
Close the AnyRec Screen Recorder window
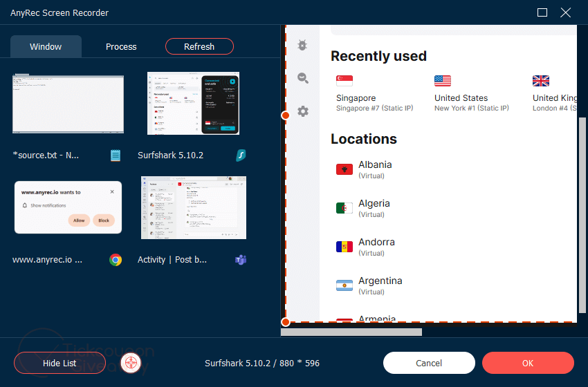coord(565,12)
